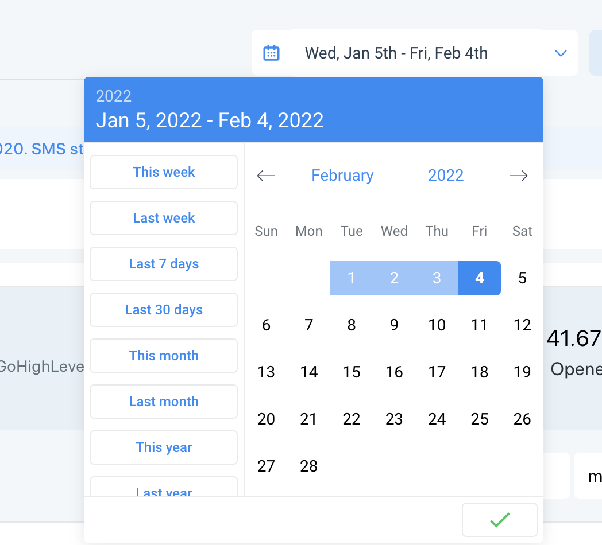Select the Last week preset
Screen dimensions: 602x545
tap(164, 218)
